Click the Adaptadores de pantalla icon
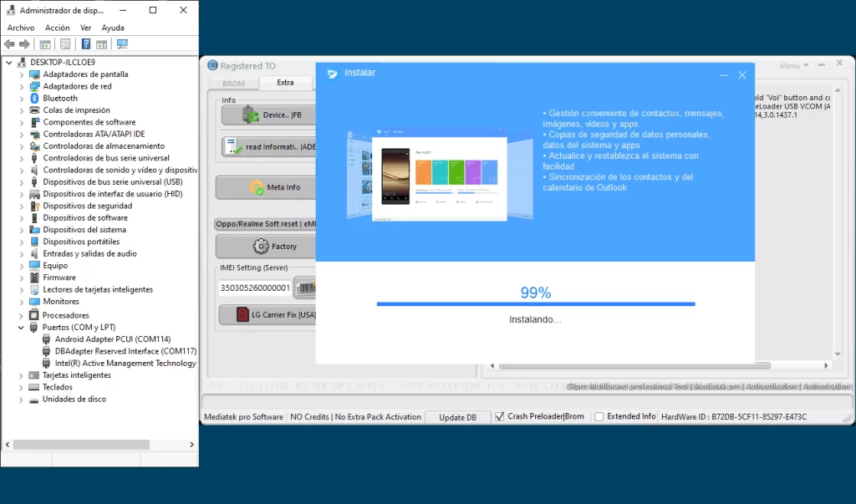The image size is (856, 504). 34,74
